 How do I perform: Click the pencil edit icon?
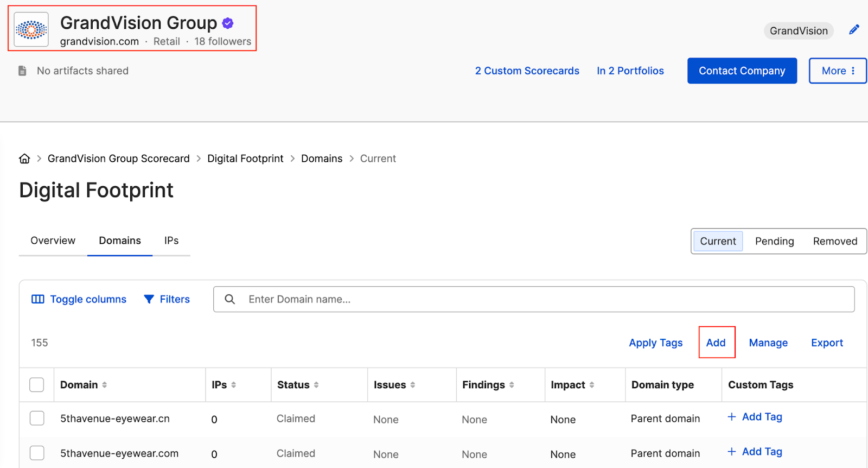(x=854, y=30)
